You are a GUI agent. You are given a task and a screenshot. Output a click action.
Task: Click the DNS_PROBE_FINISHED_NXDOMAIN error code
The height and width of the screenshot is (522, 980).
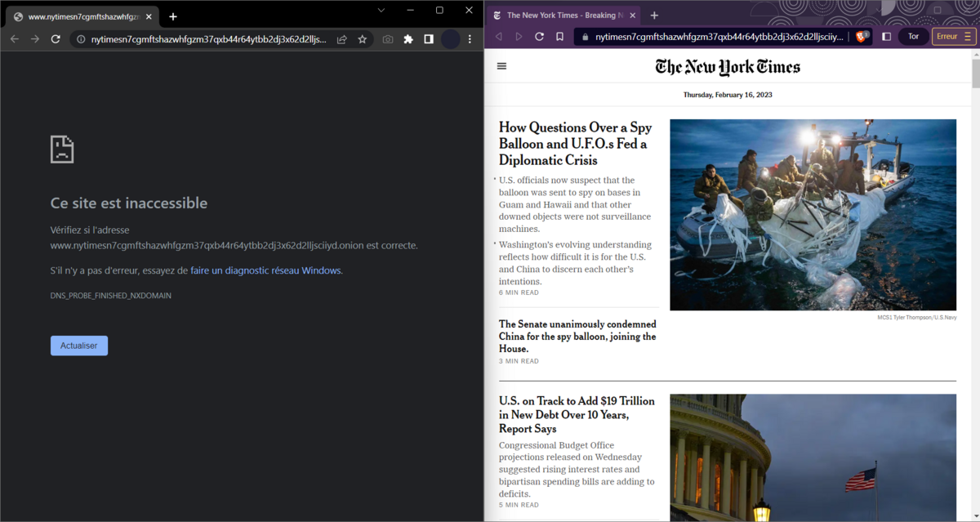pyautogui.click(x=111, y=296)
